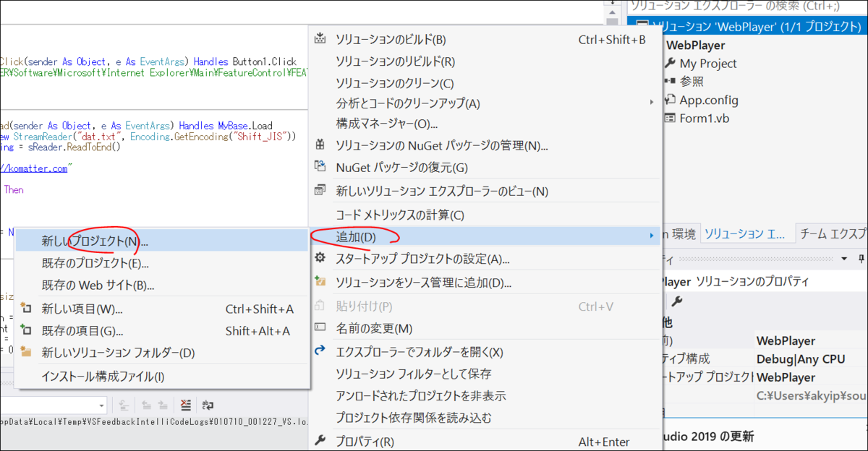Click the gear icon for startup project settings
Viewport: 868px width, 451px height.
pyautogui.click(x=318, y=257)
